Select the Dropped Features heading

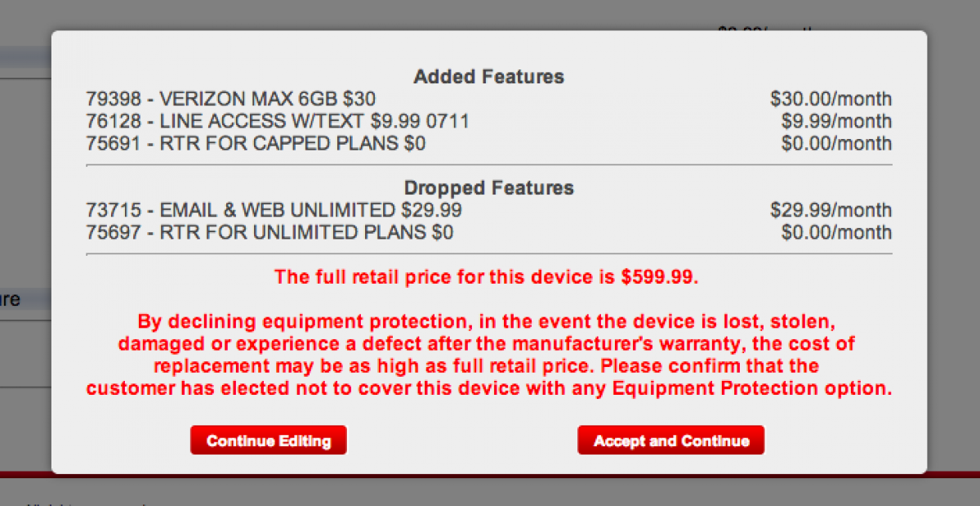(488, 187)
